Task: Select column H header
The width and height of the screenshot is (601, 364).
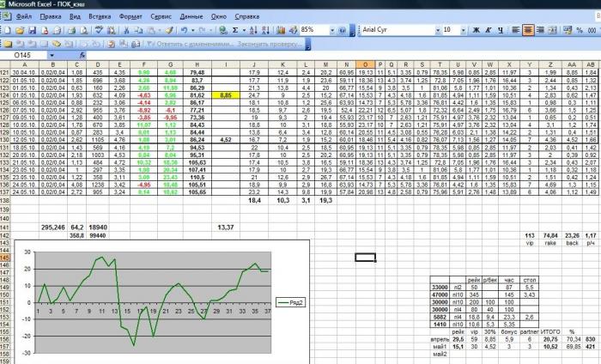Action: point(197,64)
